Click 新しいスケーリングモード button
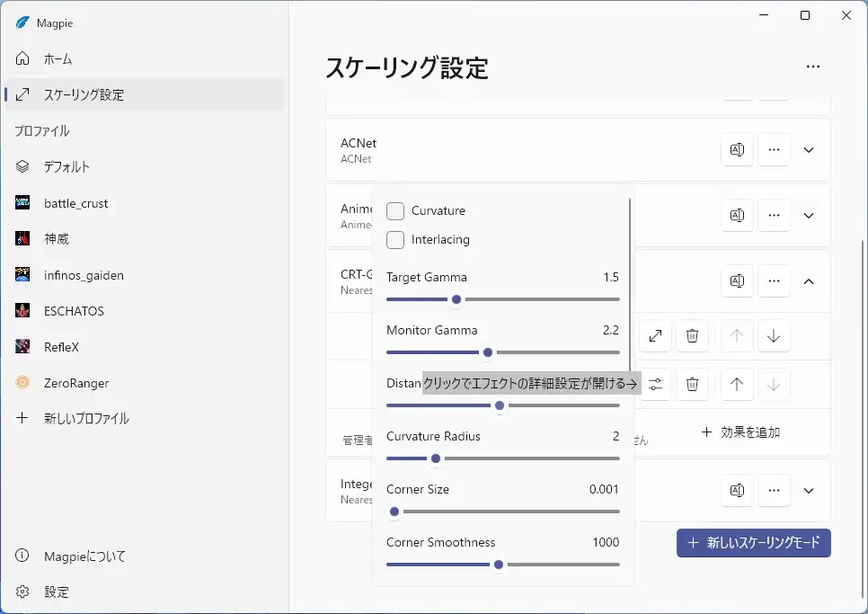This screenshot has width=868, height=614. pyautogui.click(x=753, y=543)
